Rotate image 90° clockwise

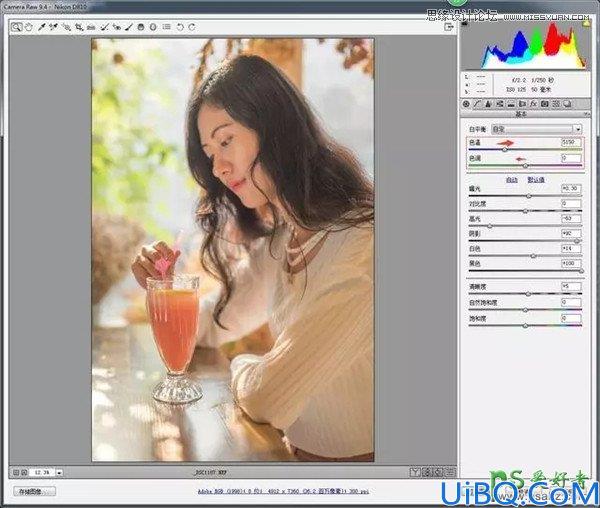click(192, 27)
